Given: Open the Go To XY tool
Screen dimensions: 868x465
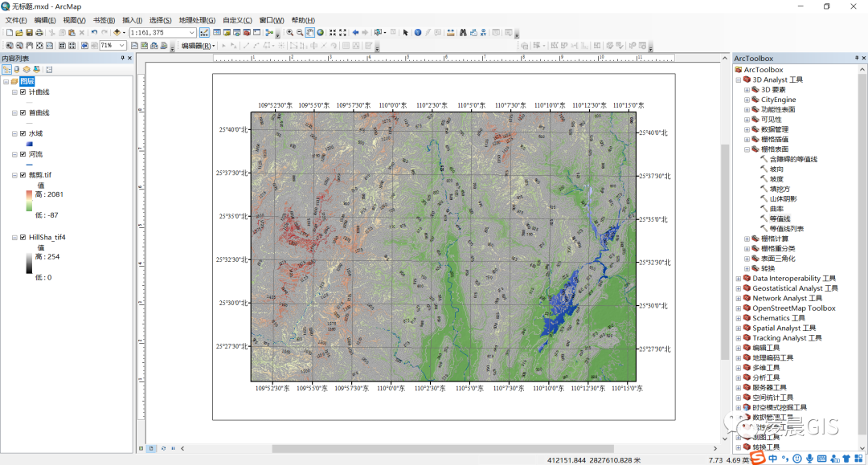Looking at the screenshot, I should tap(483, 33).
